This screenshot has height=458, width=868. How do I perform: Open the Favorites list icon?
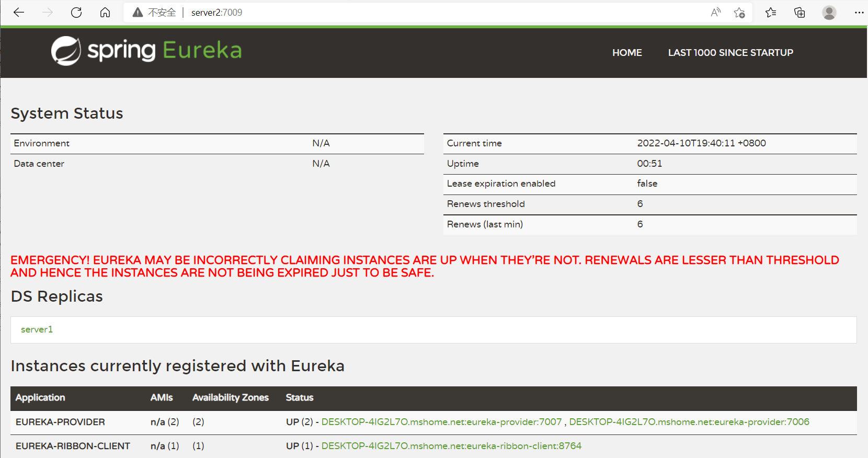[x=771, y=13]
